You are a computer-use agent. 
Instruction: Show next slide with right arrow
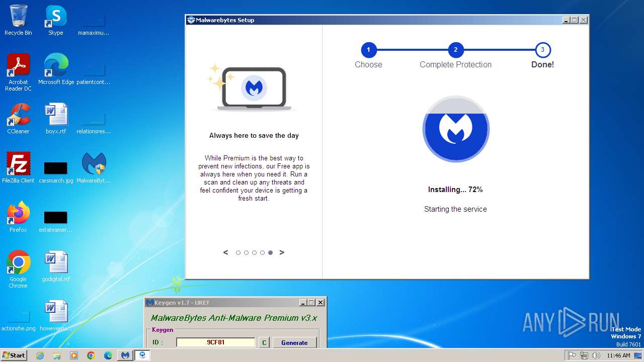coord(282,252)
